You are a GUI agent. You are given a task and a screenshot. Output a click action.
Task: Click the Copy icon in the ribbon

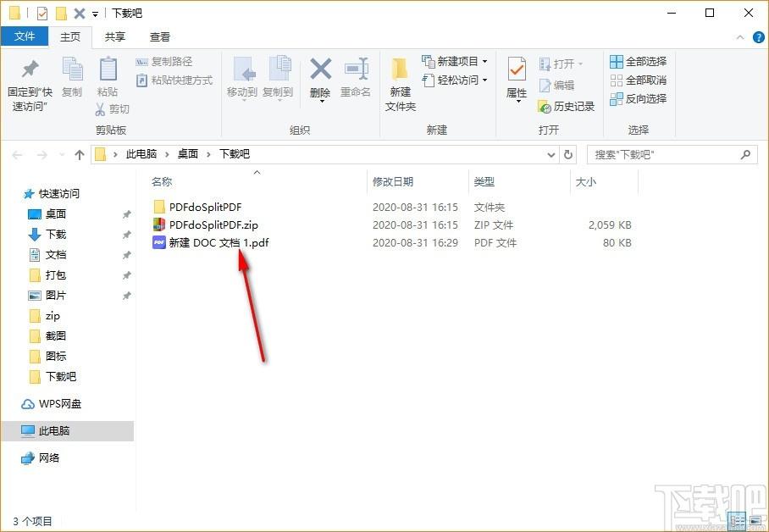tap(72, 69)
